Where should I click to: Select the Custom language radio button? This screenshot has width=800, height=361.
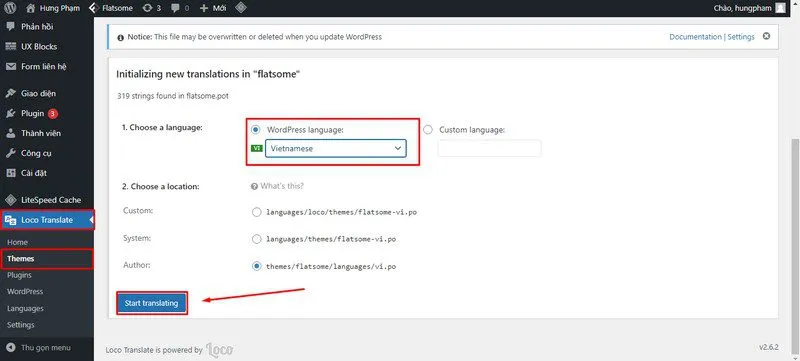(x=428, y=130)
